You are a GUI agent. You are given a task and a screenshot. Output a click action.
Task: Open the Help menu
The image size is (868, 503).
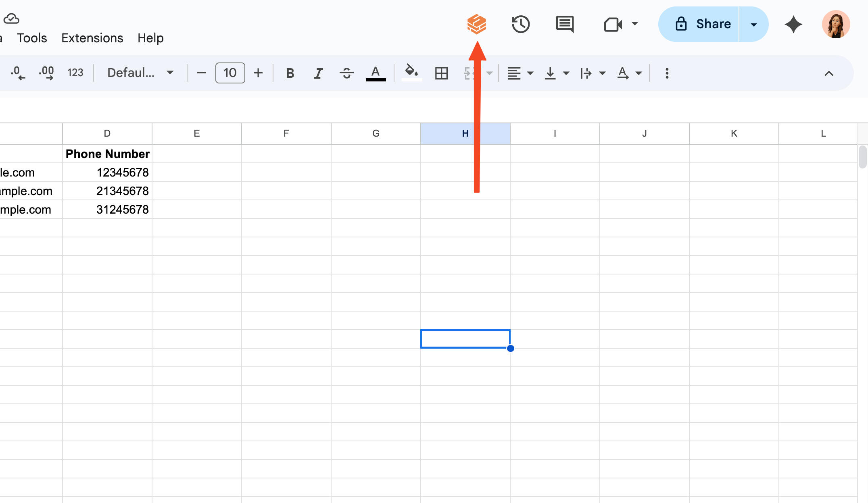[x=150, y=38]
